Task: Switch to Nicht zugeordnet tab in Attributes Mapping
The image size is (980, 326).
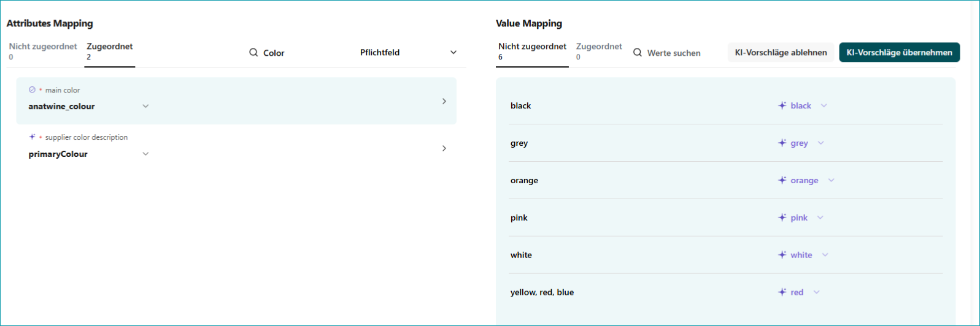Action: (x=43, y=51)
